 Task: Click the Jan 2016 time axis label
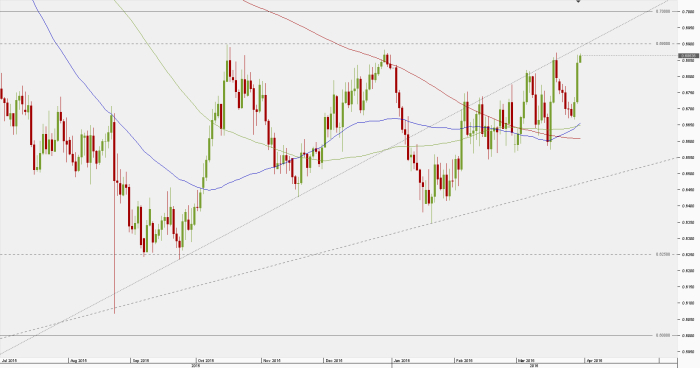401,360
